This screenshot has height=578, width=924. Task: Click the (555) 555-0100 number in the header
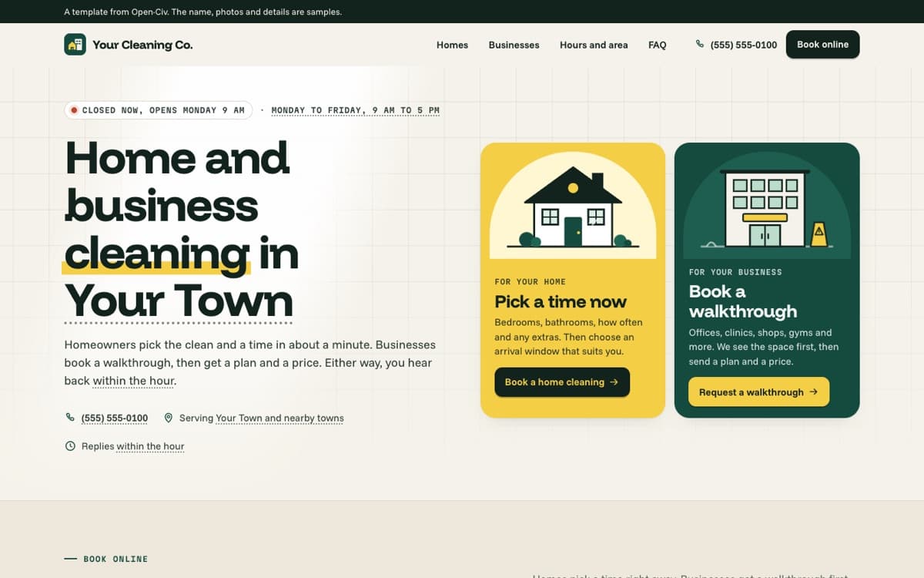744,45
